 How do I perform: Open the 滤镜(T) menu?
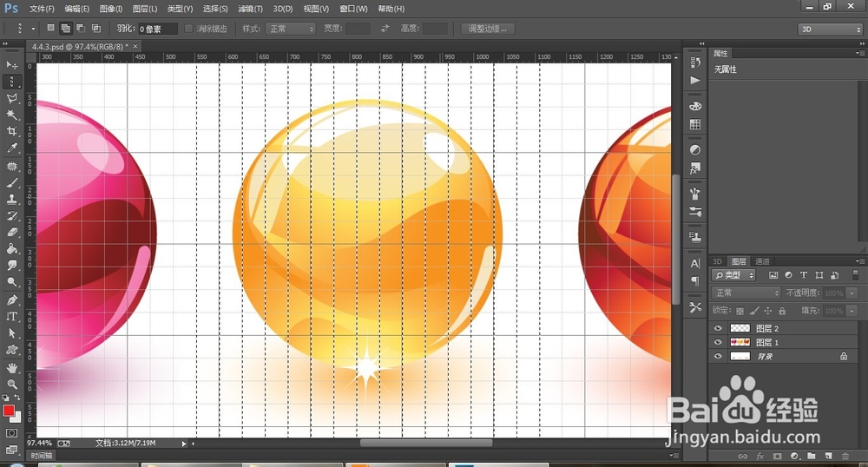[x=250, y=9]
